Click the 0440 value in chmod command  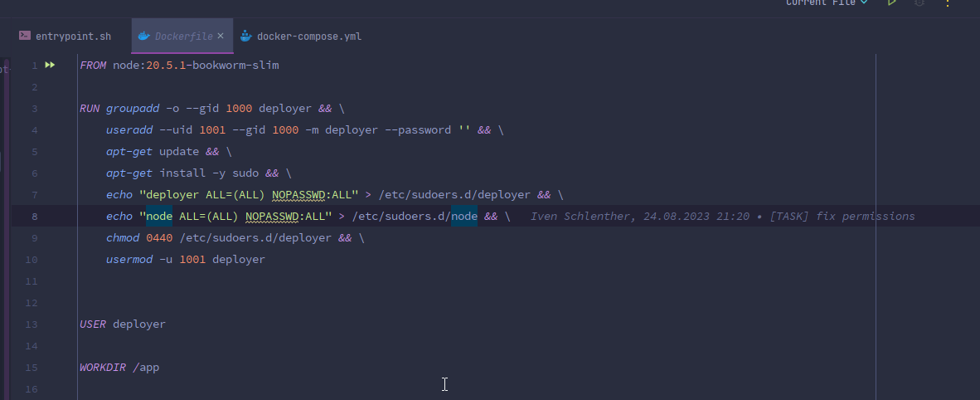[158, 238]
